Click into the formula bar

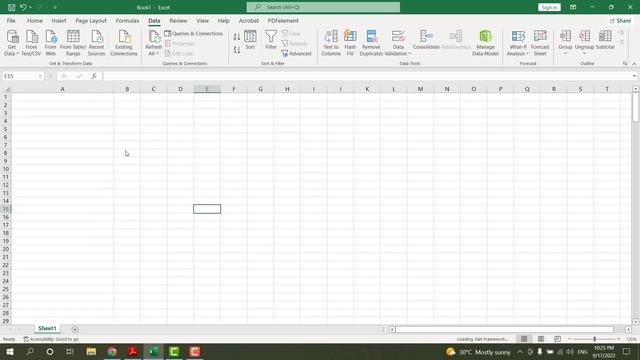pos(366,76)
